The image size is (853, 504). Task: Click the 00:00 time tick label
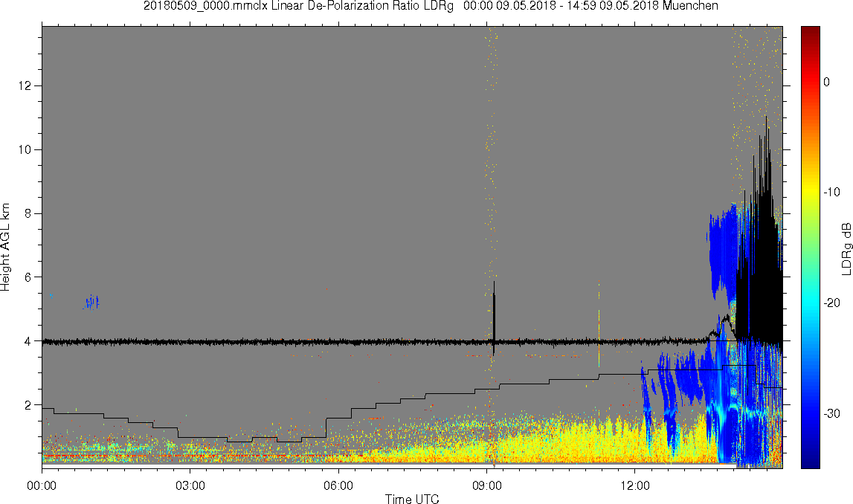tap(42, 485)
